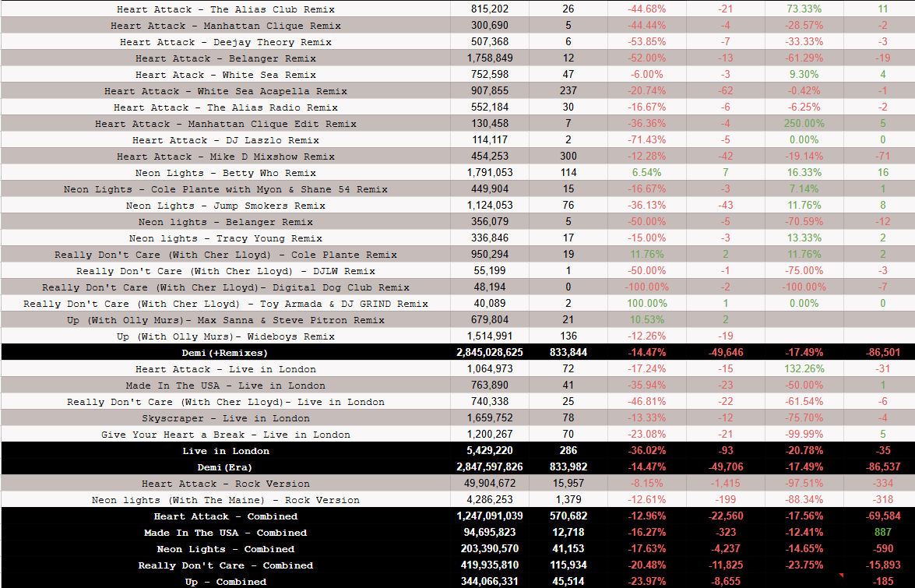Image resolution: width=915 pixels, height=588 pixels.
Task: Select 'Heart Atack - White Sea Remix' cell
Action: coord(225,75)
